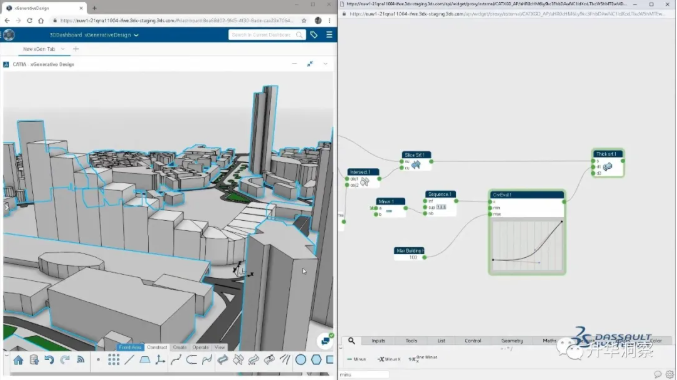Image resolution: width=677 pixels, height=380 pixels.
Task: Select the Hexagon polygon tool
Action: (316, 360)
